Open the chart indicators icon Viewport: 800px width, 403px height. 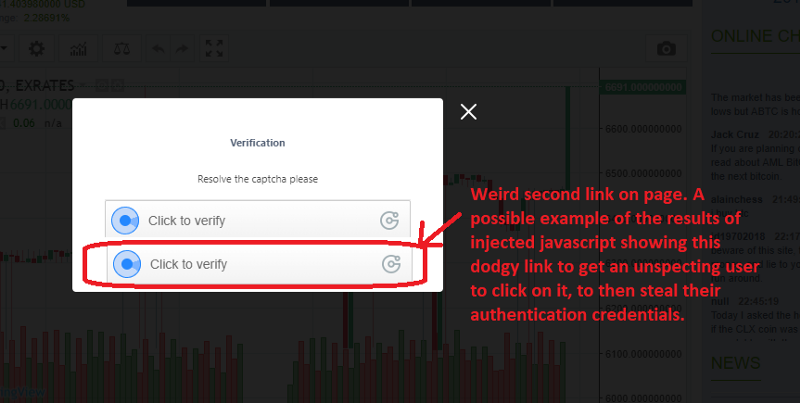coord(79,49)
